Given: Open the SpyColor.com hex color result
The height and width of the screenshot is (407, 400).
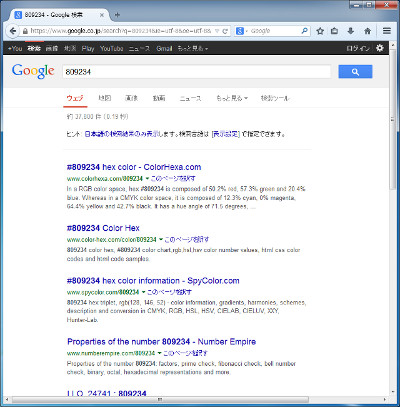Looking at the screenshot, I should click(153, 281).
